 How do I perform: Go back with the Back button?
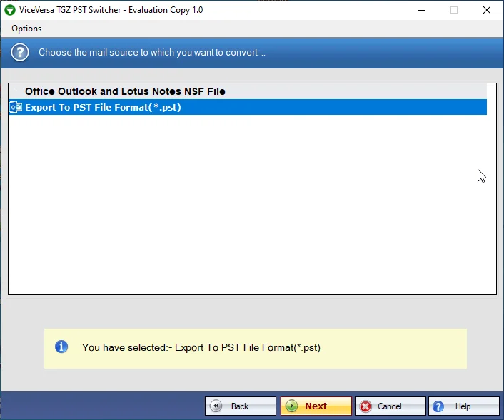(x=240, y=406)
